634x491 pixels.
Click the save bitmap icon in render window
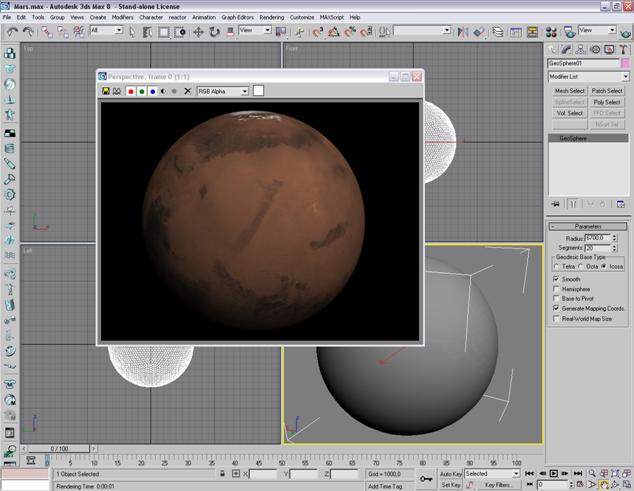coord(107,91)
